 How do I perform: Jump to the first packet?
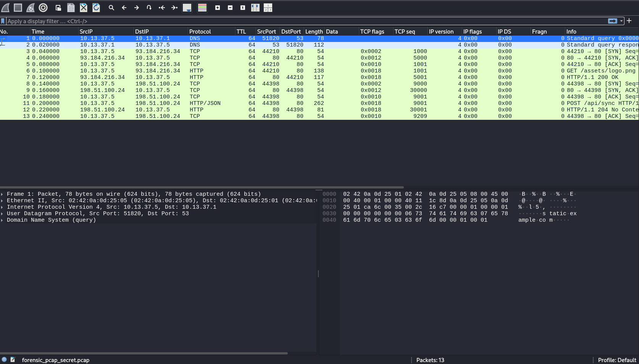[162, 8]
